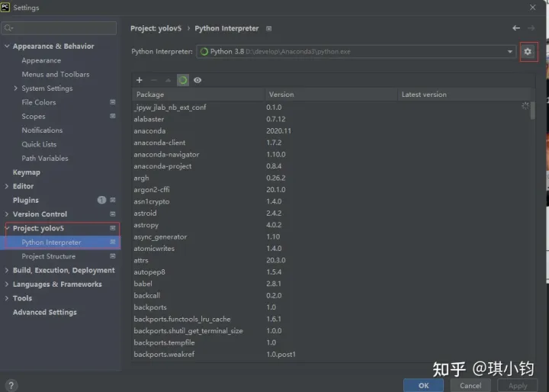Open Scopes settings
This screenshot has height=392, width=549.
(x=34, y=117)
